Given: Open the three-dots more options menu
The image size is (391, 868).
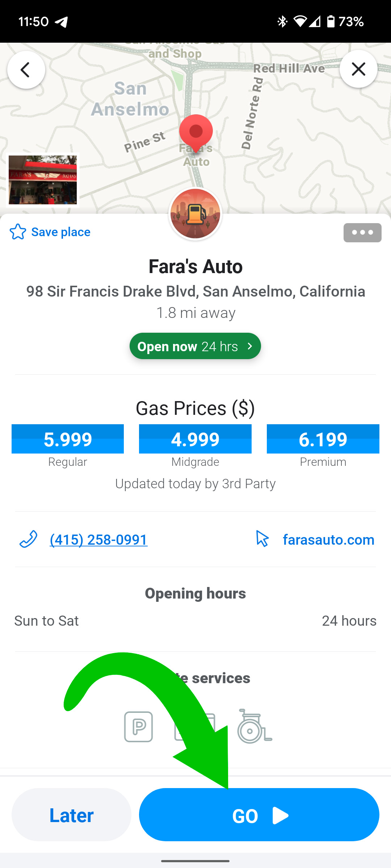Looking at the screenshot, I should (362, 233).
